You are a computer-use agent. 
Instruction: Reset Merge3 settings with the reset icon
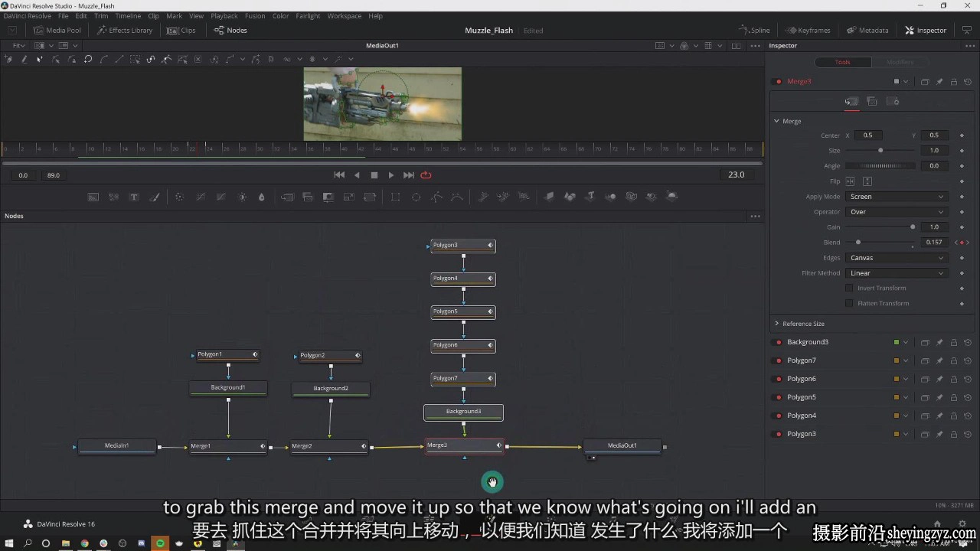968,82
